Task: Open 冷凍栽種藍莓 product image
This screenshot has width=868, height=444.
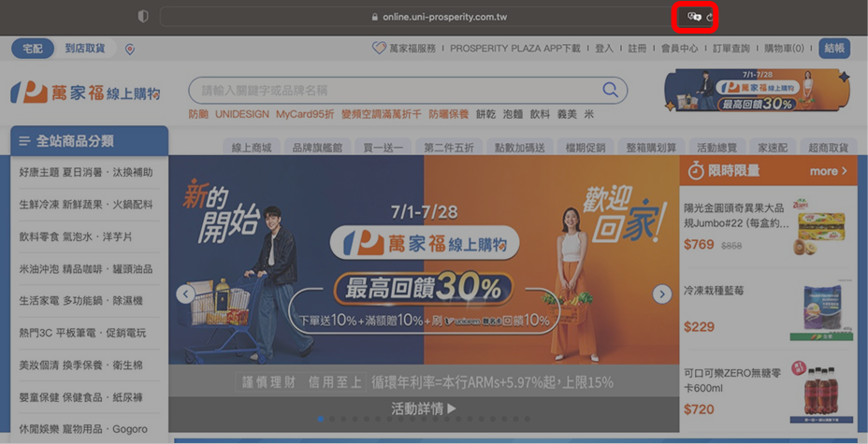Action: pos(821,309)
